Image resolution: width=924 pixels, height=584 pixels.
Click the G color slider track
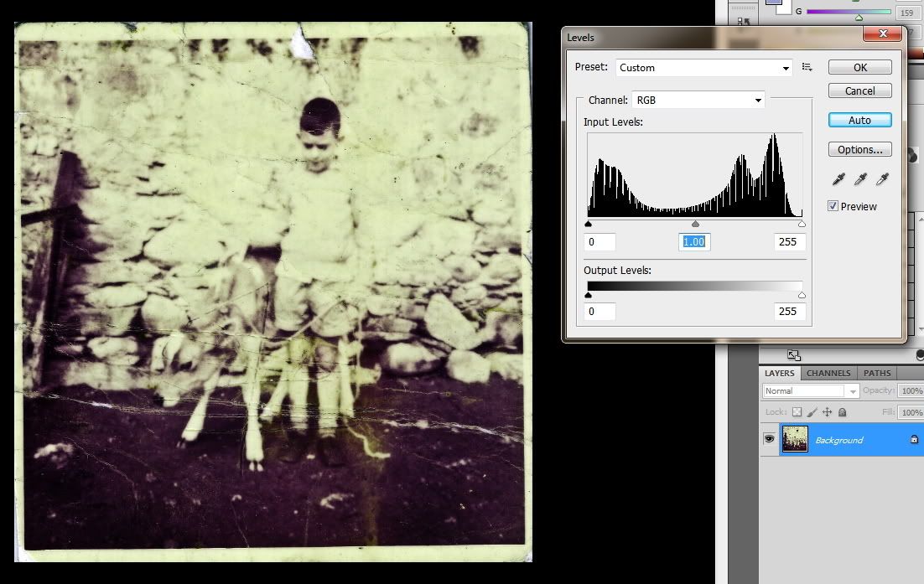coord(849,11)
